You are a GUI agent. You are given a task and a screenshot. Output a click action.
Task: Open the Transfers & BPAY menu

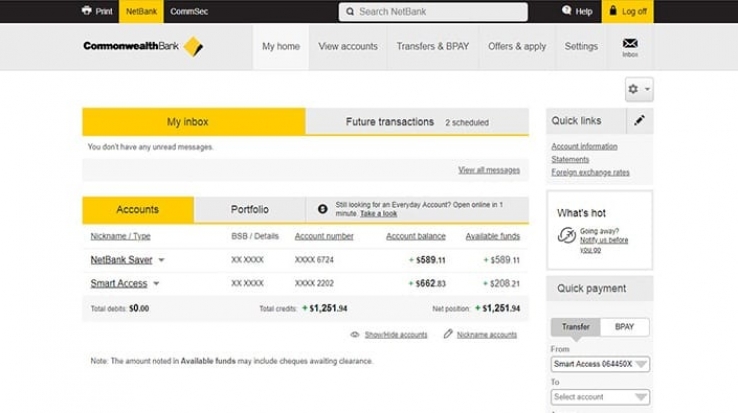[x=432, y=46]
